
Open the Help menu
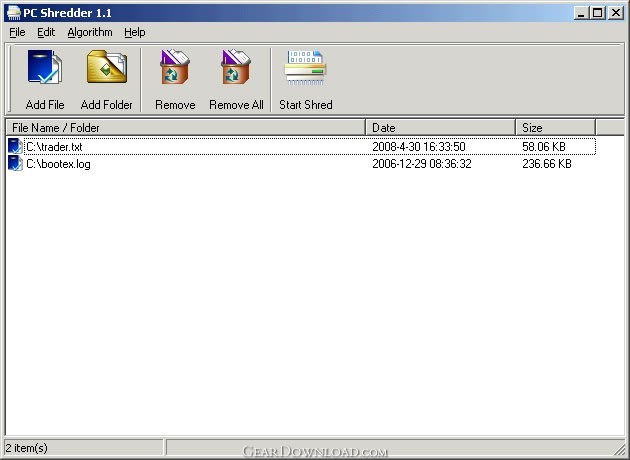coord(135,32)
